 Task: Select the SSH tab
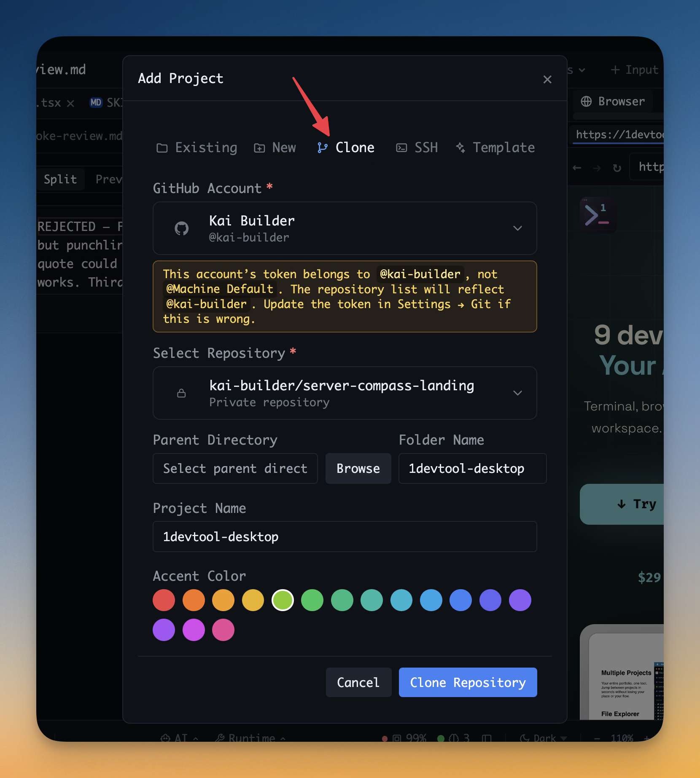pos(417,148)
